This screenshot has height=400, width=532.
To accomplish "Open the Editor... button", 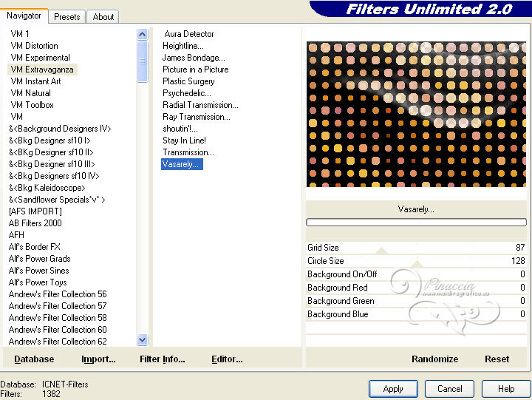I will (227, 359).
